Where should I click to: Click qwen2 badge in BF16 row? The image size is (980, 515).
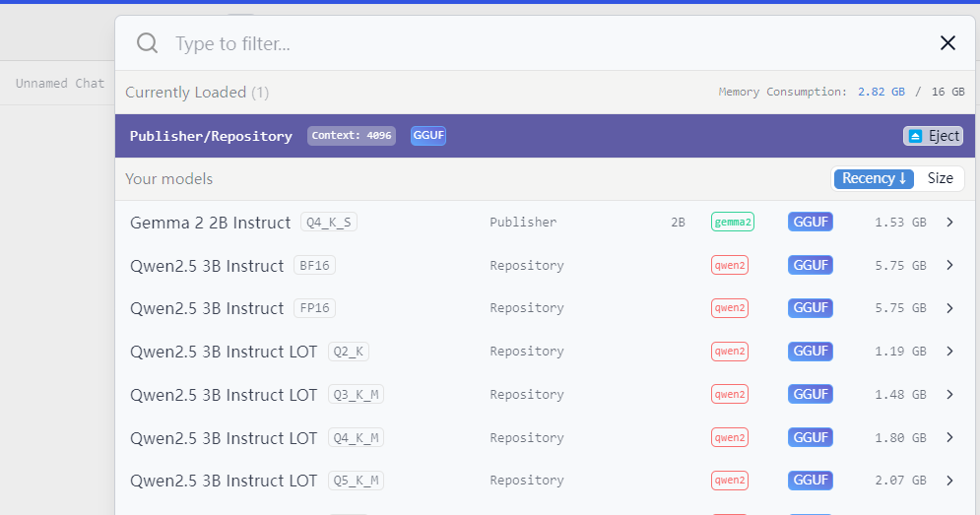[x=730, y=265]
